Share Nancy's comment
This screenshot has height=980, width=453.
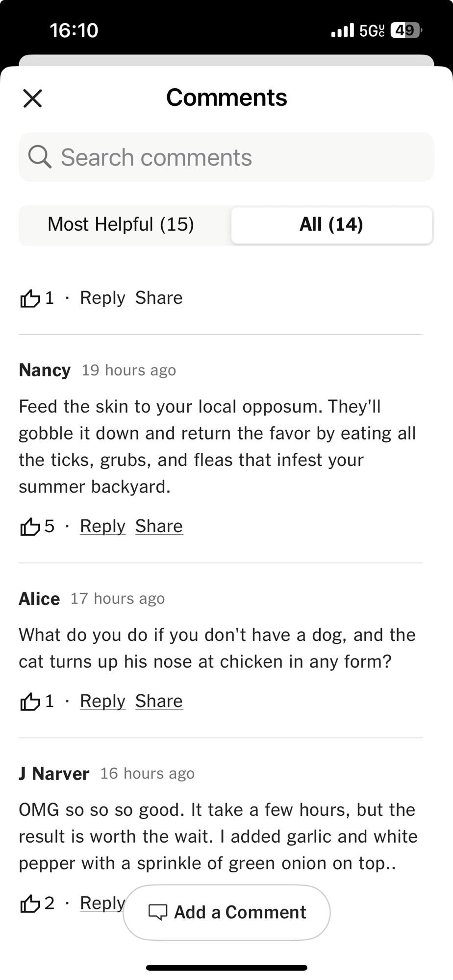click(159, 526)
